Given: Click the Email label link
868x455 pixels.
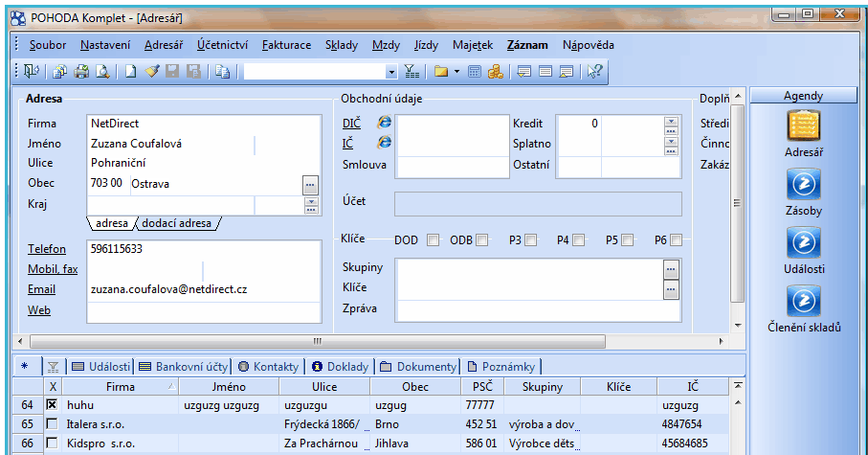Looking at the screenshot, I should pyautogui.click(x=41, y=289).
